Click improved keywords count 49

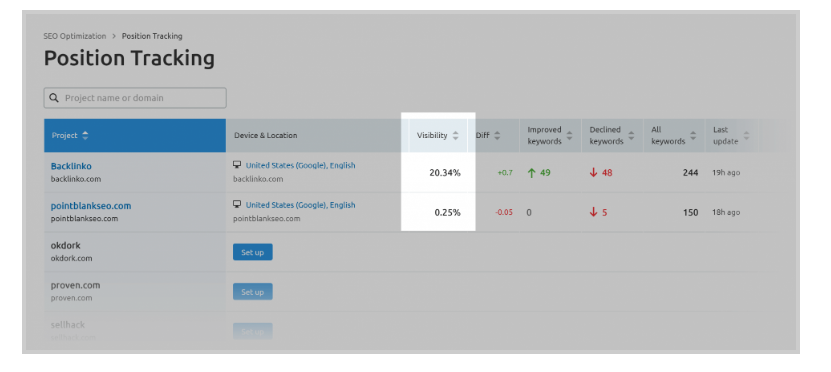(545, 173)
